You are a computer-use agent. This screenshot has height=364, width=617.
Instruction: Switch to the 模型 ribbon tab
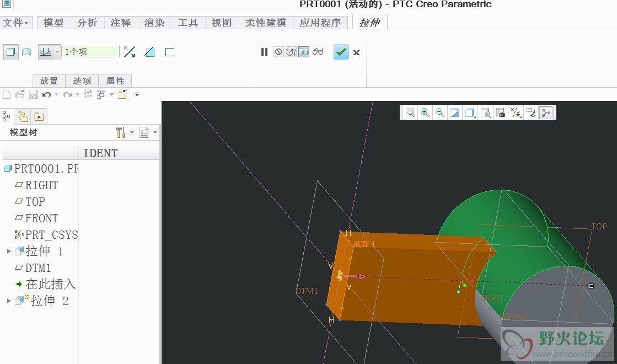pos(53,23)
